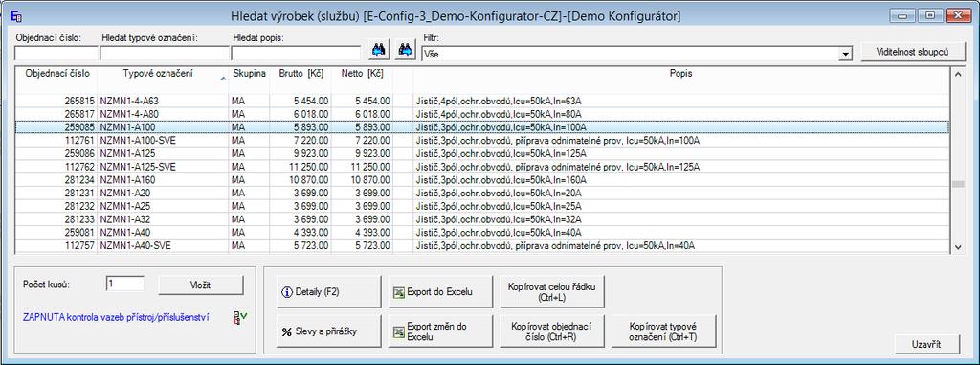
Task: Click order number 281234
Action: pyautogui.click(x=79, y=180)
